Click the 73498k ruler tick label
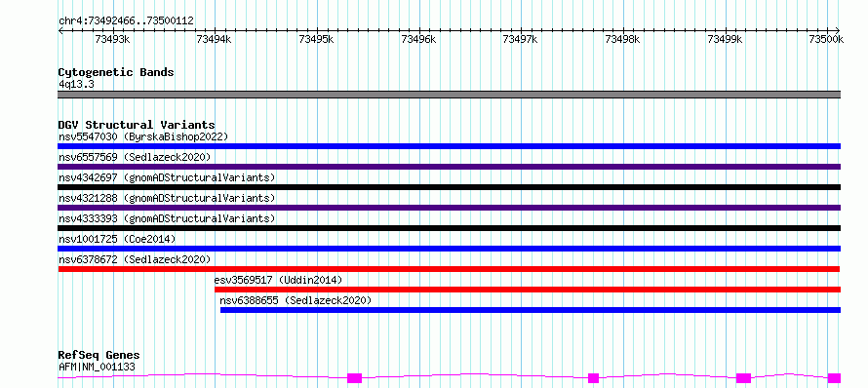 tap(623, 39)
